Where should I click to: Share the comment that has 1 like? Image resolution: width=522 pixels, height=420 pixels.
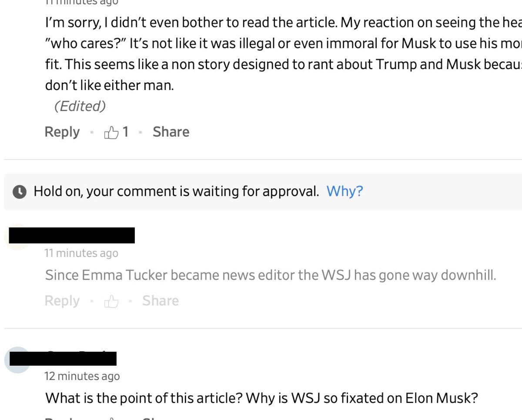pyautogui.click(x=171, y=132)
